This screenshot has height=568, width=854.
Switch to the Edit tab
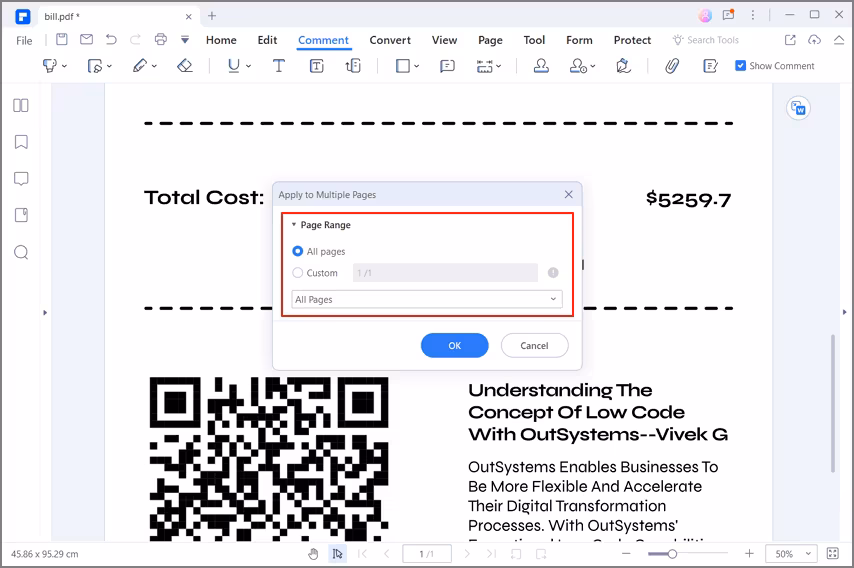tap(267, 40)
